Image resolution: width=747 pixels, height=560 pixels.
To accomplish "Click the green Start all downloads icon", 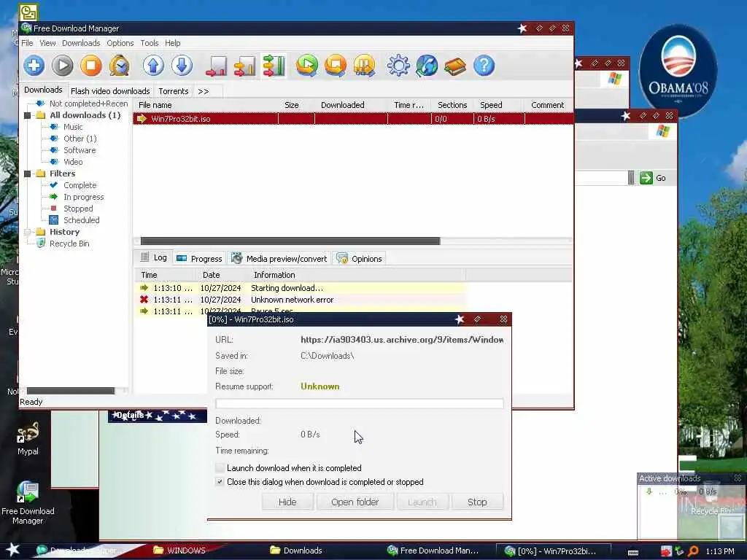I will (307, 66).
